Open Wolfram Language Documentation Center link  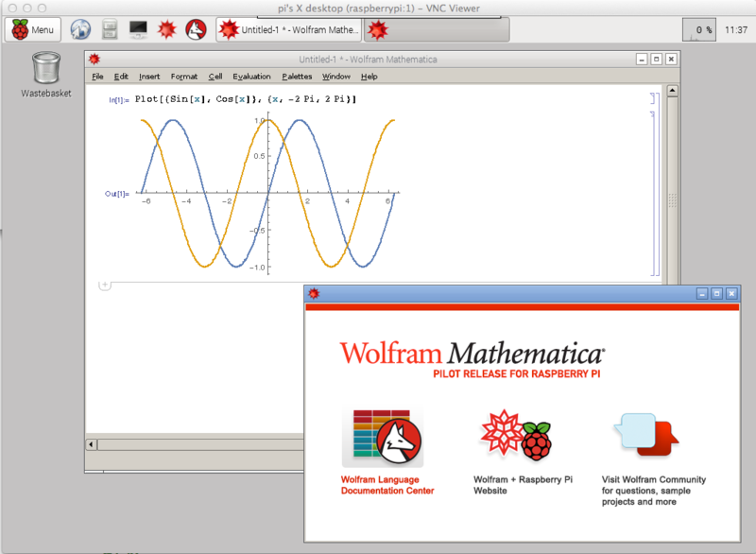pos(387,485)
